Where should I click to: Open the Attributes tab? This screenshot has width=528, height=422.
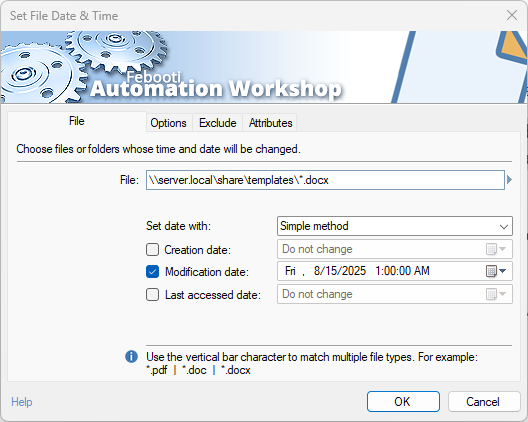[270, 123]
